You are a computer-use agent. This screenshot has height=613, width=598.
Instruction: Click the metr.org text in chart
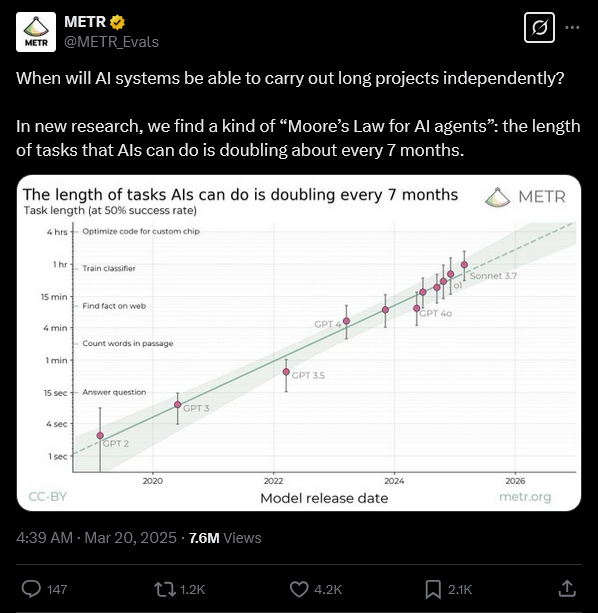point(525,497)
